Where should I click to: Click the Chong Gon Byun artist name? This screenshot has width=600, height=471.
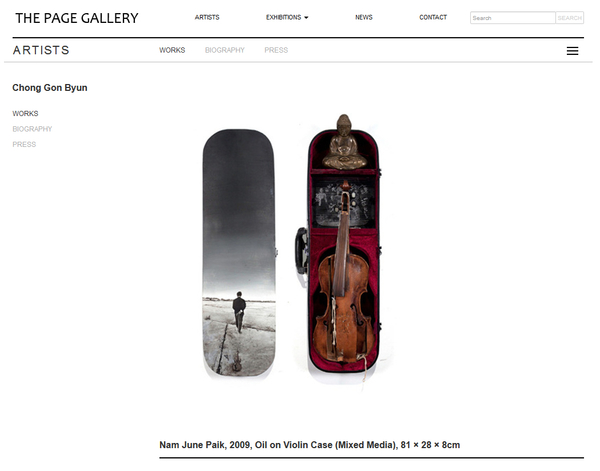point(50,88)
